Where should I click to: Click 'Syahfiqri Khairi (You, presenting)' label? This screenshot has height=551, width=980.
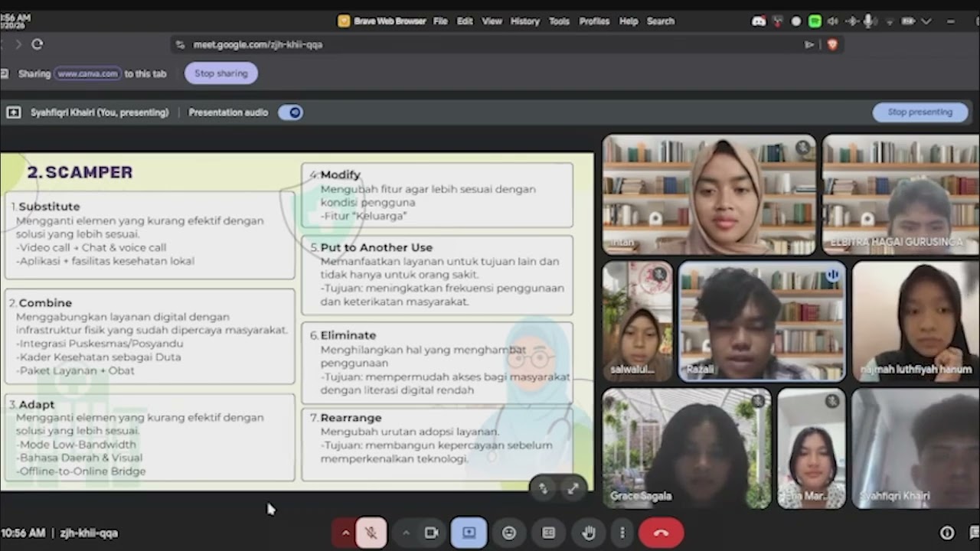click(x=100, y=112)
